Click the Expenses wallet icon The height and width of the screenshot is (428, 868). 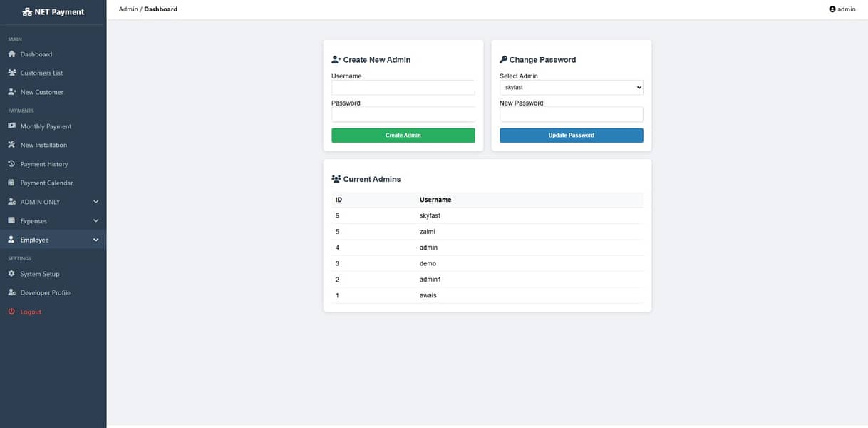(11, 220)
